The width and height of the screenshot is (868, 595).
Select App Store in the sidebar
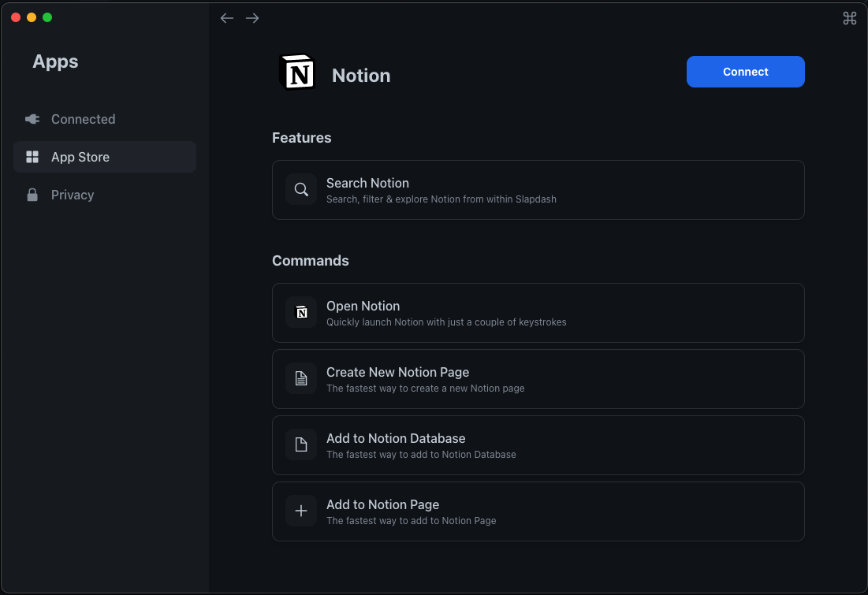coord(105,157)
